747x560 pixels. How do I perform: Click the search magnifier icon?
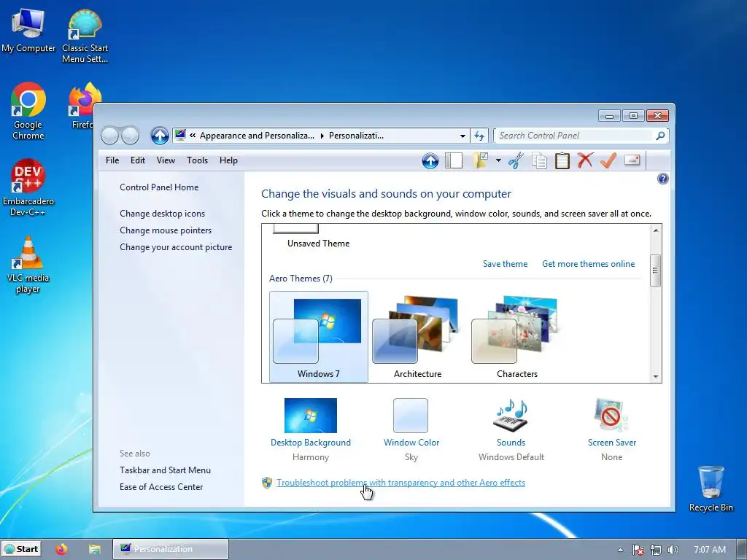click(x=660, y=136)
